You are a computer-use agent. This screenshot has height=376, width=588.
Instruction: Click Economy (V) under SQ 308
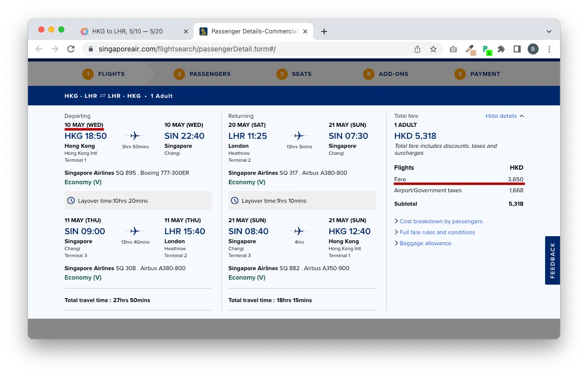(83, 278)
